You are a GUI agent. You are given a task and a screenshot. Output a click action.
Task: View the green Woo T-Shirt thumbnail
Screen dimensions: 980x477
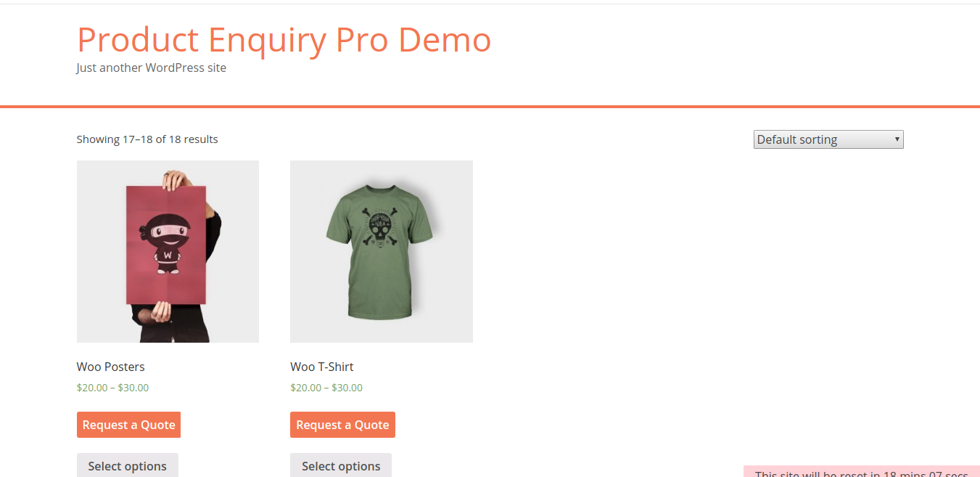[x=382, y=251]
